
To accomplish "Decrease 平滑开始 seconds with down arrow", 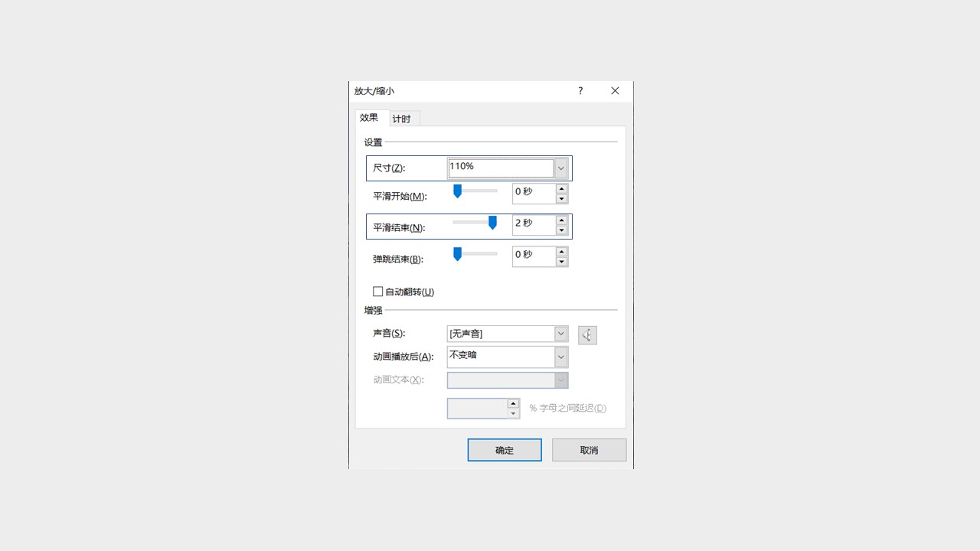I will coord(561,199).
